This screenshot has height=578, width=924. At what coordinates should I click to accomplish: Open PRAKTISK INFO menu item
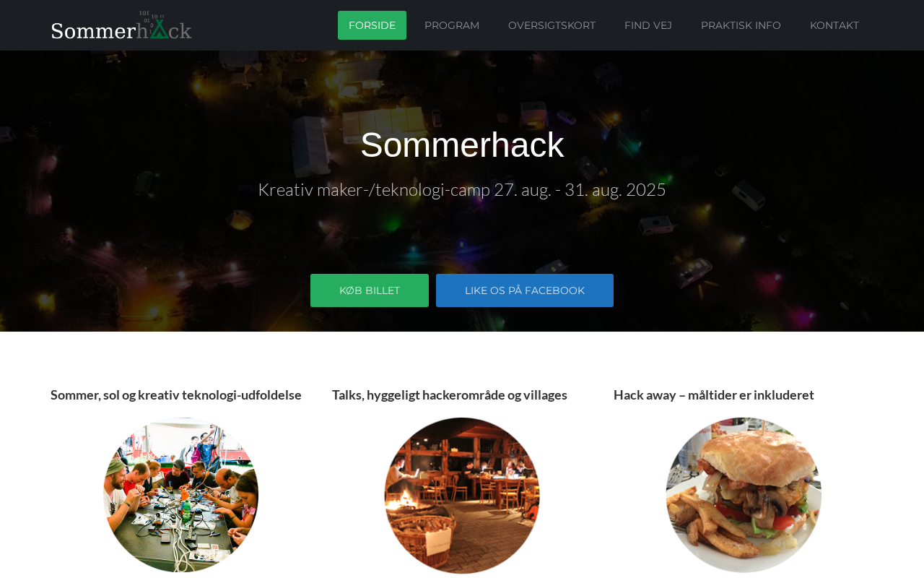741,25
